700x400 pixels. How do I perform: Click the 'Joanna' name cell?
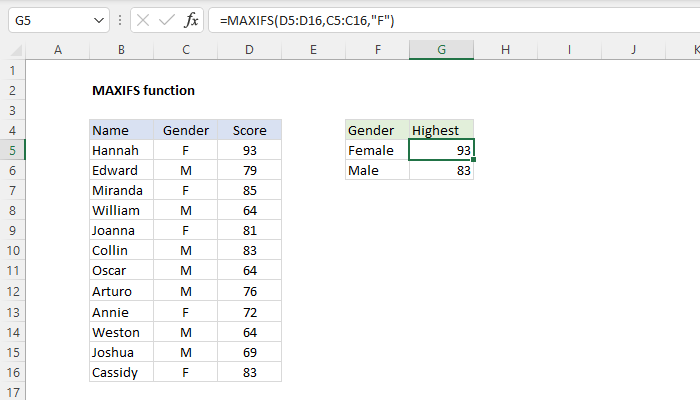(x=121, y=230)
